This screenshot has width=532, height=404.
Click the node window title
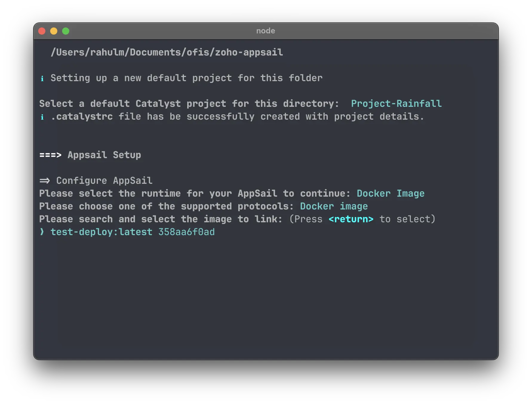(x=266, y=31)
